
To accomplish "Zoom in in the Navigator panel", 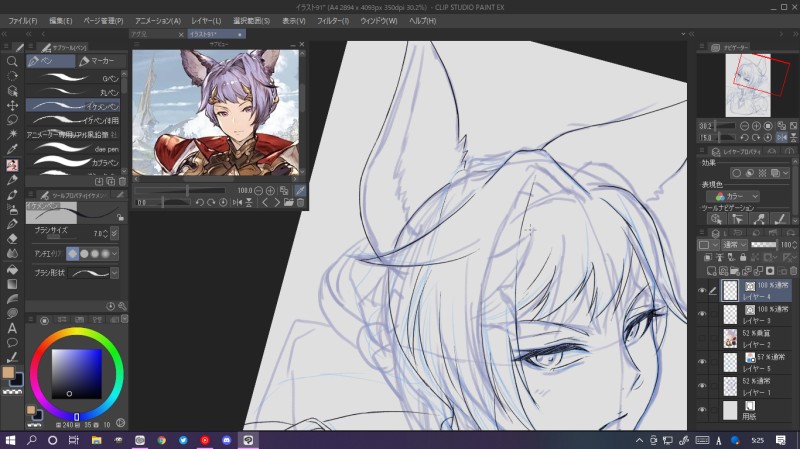I will (x=756, y=126).
